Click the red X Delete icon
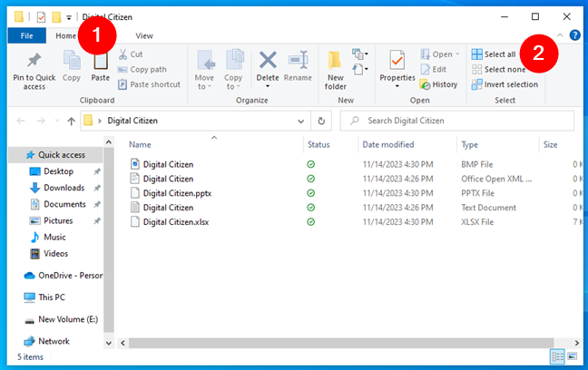The width and height of the screenshot is (588, 370). click(x=268, y=60)
